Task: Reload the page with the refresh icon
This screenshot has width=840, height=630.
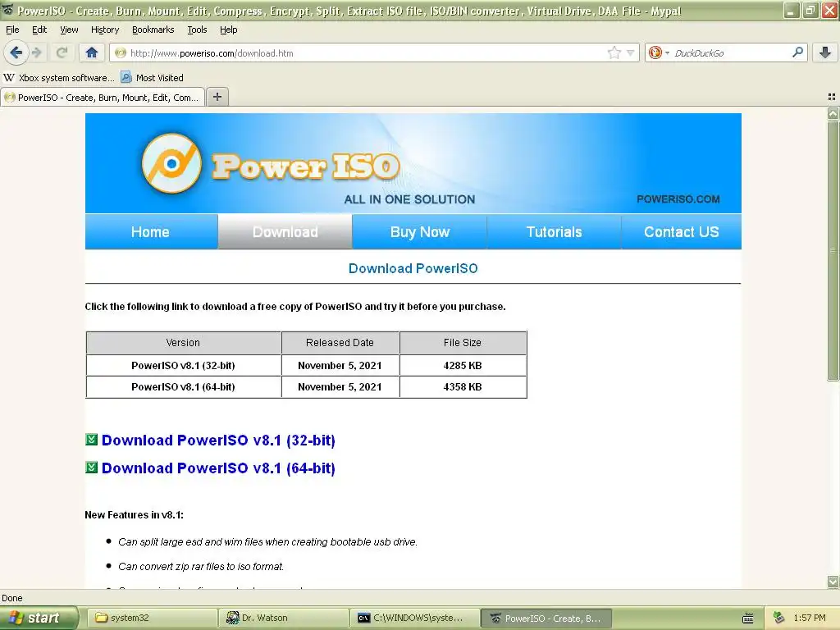Action: coord(62,52)
